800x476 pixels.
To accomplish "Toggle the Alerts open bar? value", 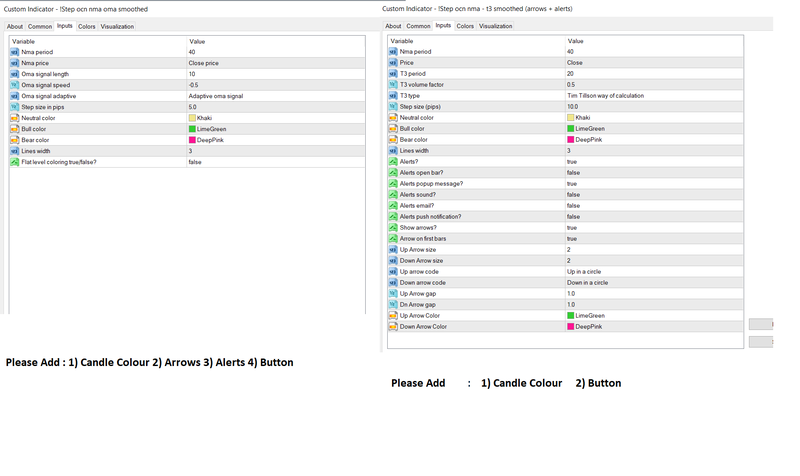I will [x=572, y=173].
